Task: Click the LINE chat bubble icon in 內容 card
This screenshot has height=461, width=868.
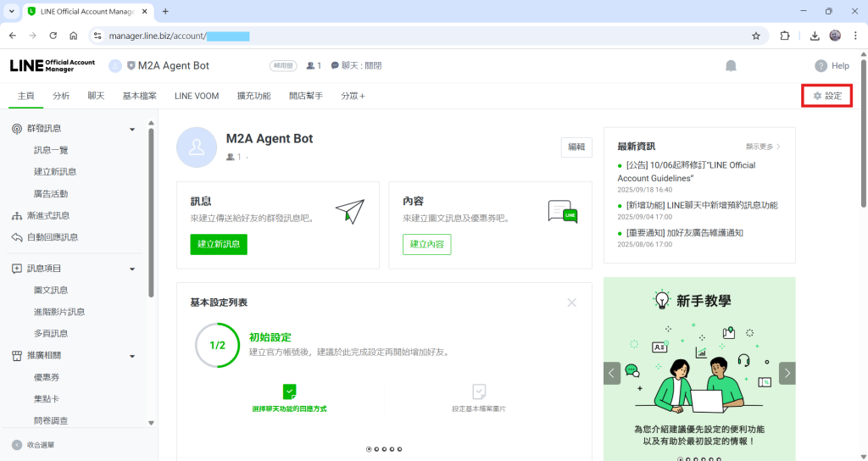Action: tap(563, 211)
